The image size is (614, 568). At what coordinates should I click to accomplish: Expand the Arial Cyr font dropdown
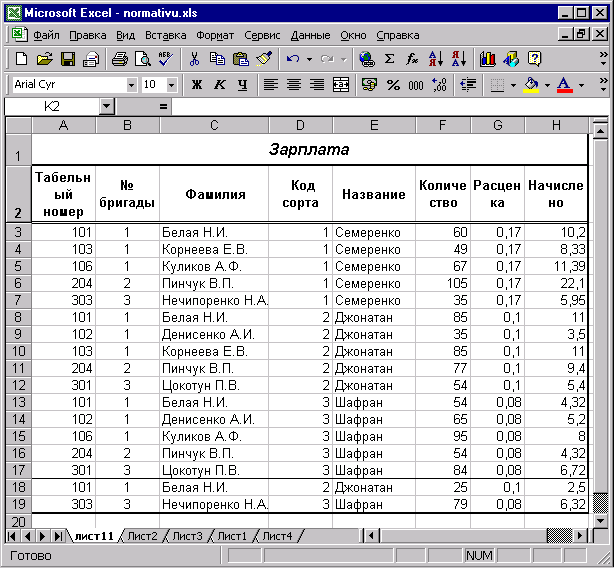(x=131, y=85)
